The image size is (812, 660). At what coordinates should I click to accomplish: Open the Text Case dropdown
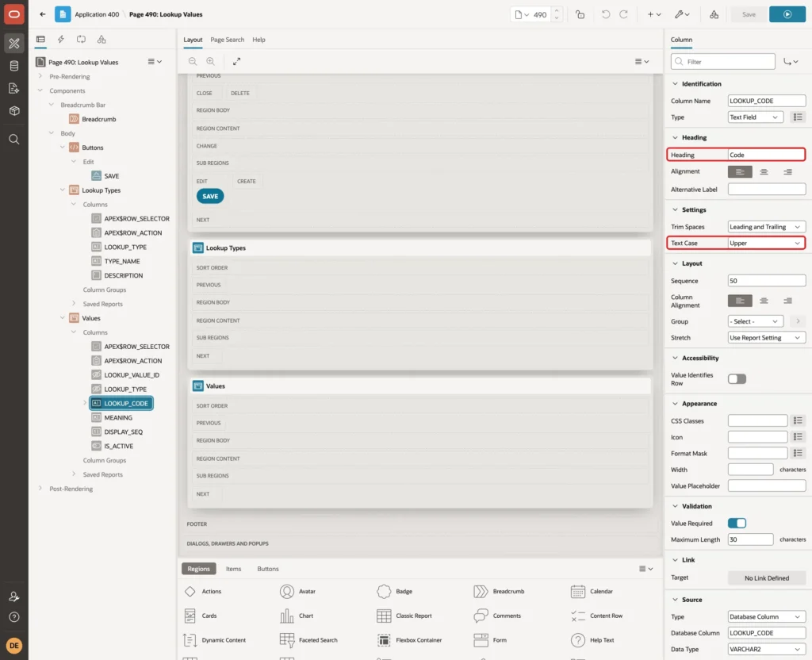(767, 243)
